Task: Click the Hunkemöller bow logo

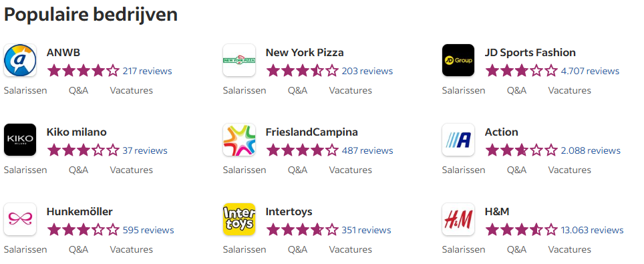Action: (x=20, y=219)
